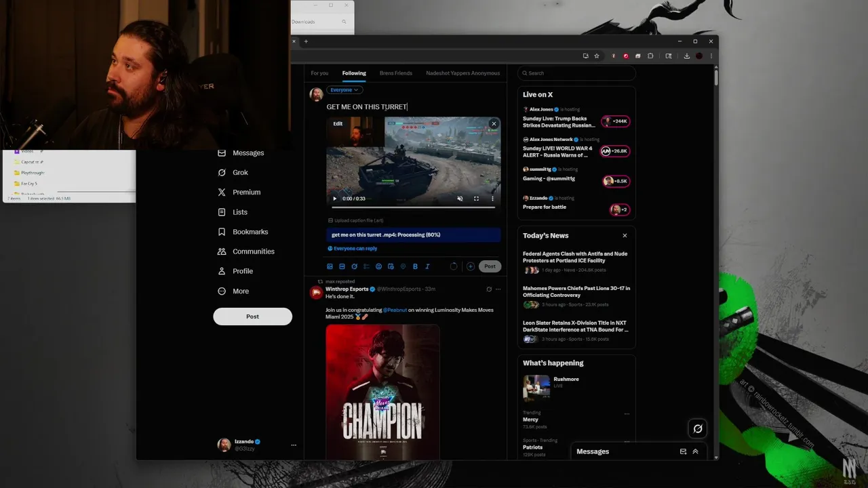Click the add another post plus button

470,266
